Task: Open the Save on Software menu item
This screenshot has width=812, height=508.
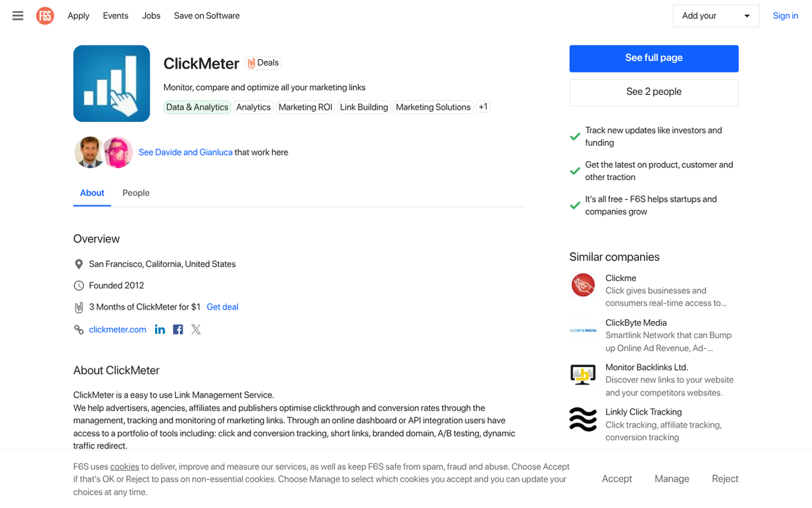Action: click(x=206, y=16)
